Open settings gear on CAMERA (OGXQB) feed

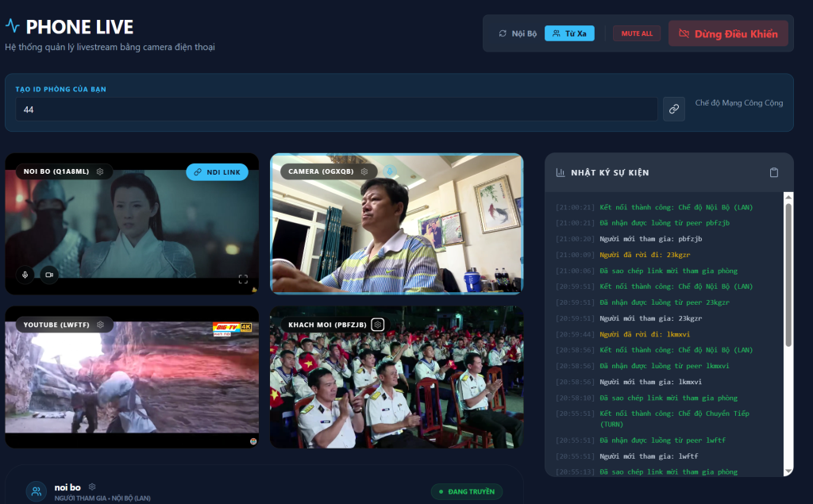364,171
